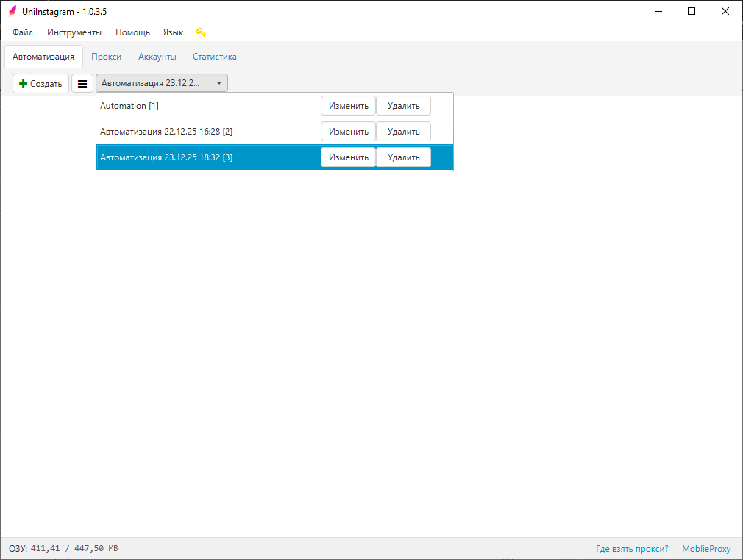743x560 pixels.
Task: Open the Помощь menu
Action: tap(132, 32)
